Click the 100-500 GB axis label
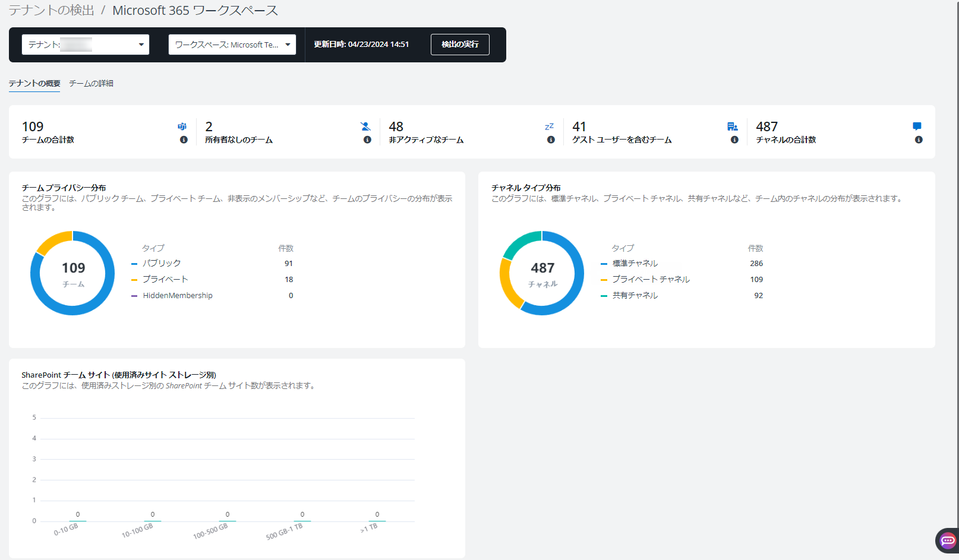 pos(210,531)
